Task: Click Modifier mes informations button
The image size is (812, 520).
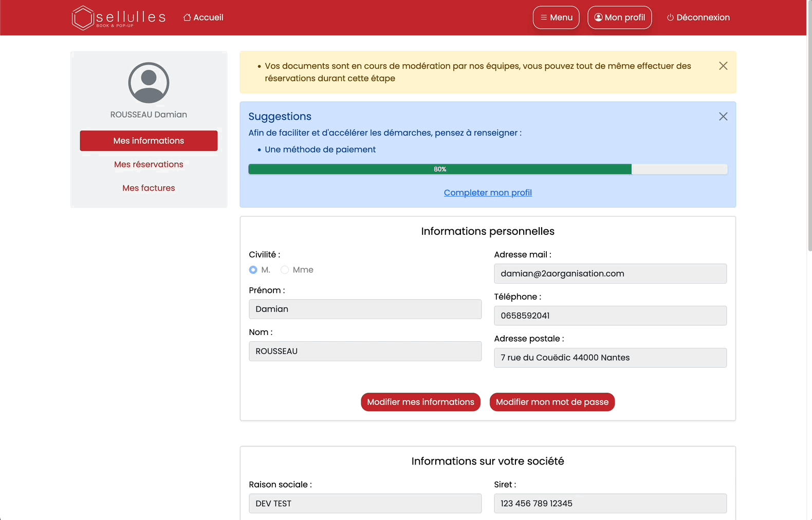Action: (x=421, y=402)
